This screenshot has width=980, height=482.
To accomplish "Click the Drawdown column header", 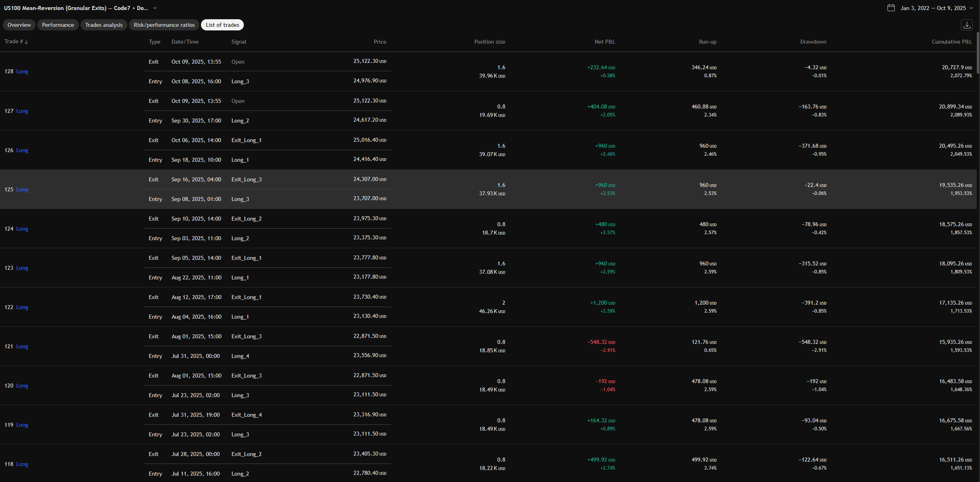I will click(x=813, y=42).
